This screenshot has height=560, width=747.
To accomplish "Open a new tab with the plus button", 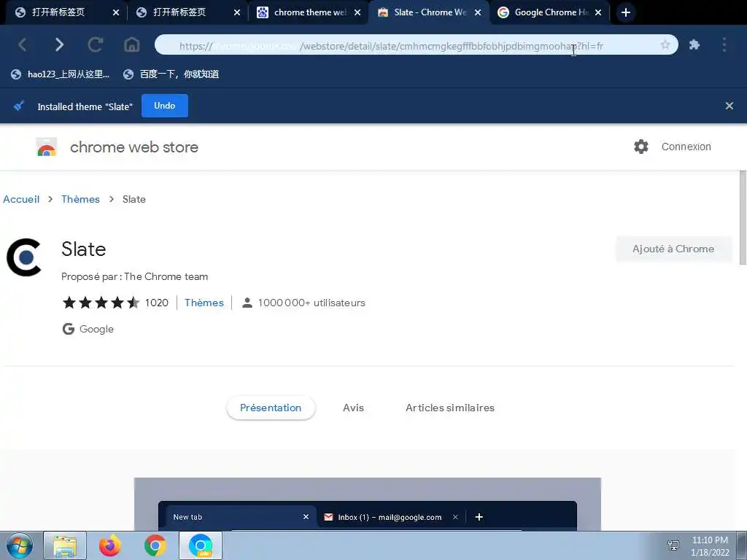I will point(626,12).
